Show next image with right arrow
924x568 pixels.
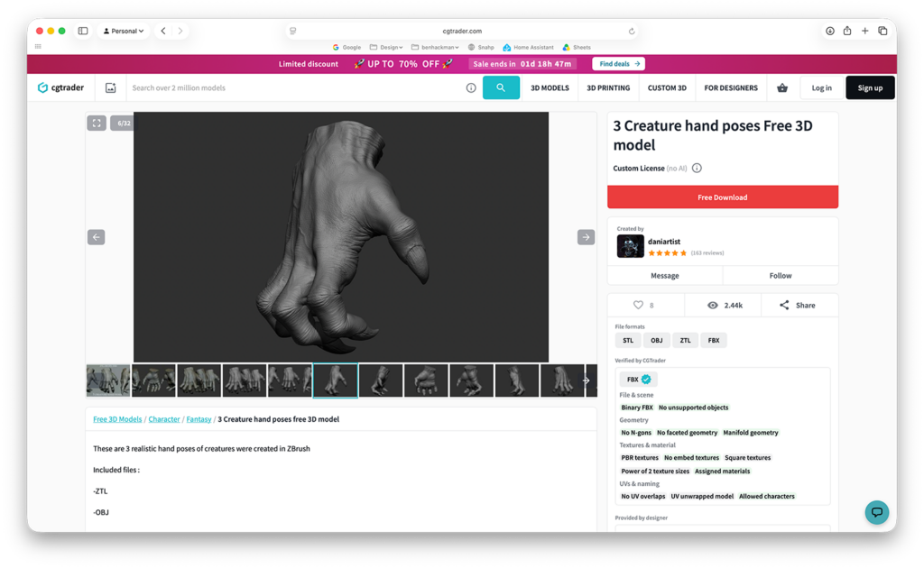click(x=586, y=237)
